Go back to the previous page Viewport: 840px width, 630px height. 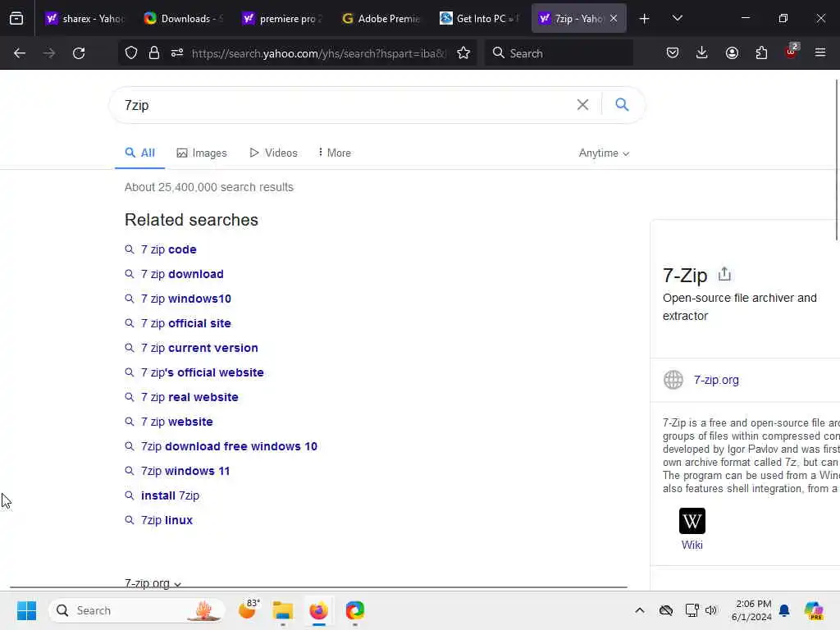coord(20,53)
